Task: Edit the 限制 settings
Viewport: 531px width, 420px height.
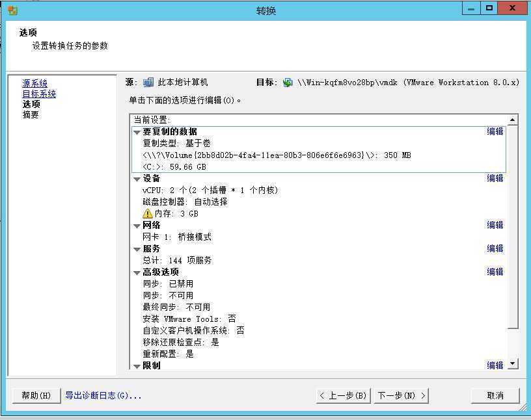Action: [495, 365]
